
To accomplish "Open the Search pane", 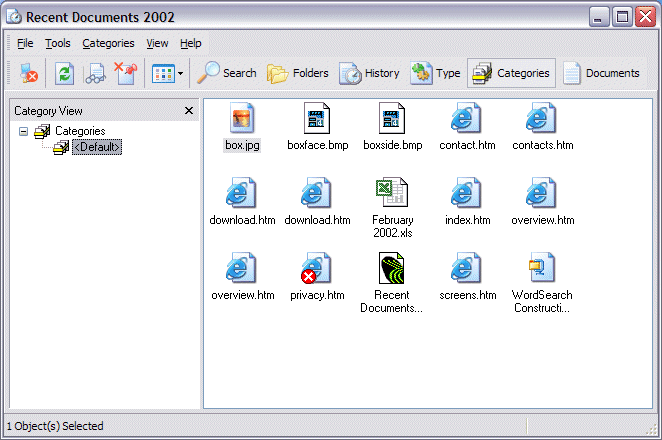I will tap(227, 73).
